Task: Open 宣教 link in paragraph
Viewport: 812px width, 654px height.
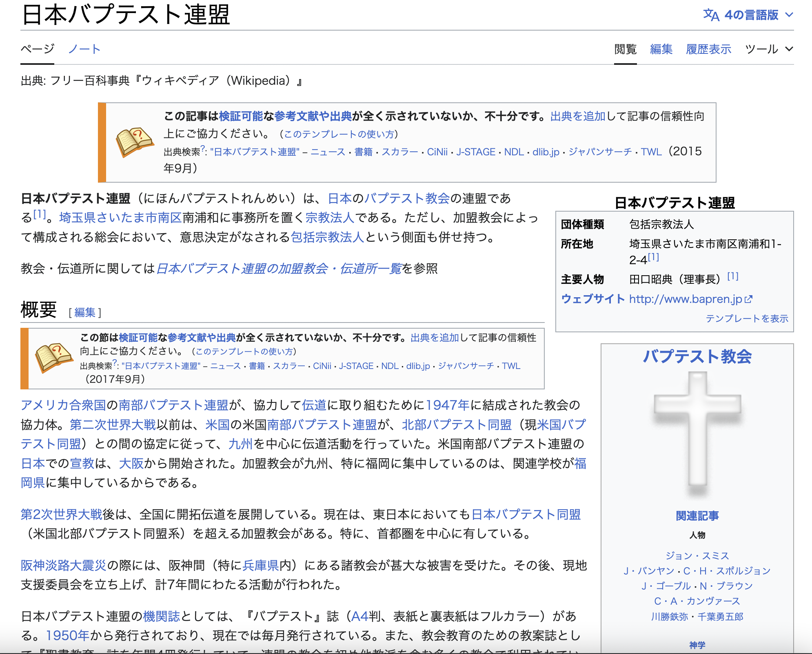Action: pos(82,464)
